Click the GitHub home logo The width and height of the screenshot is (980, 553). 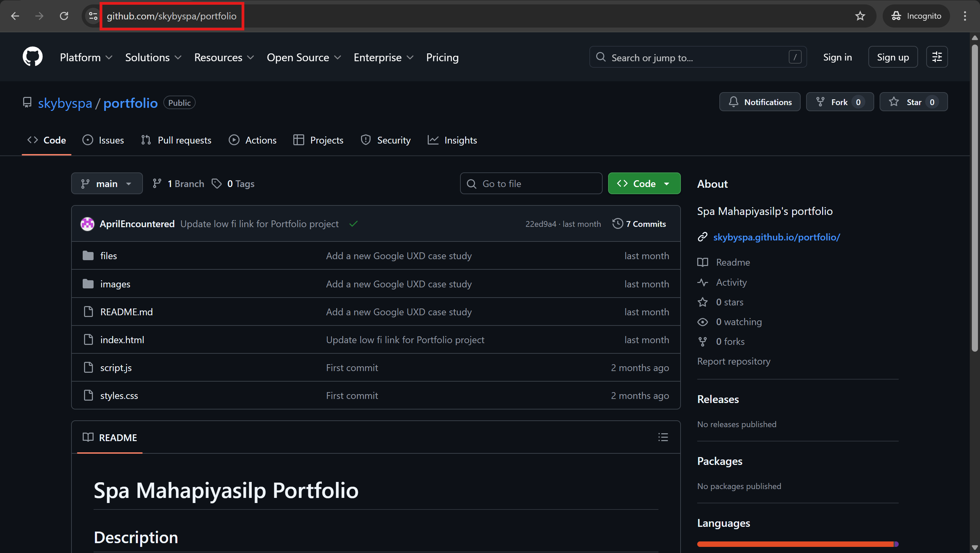pyautogui.click(x=32, y=57)
